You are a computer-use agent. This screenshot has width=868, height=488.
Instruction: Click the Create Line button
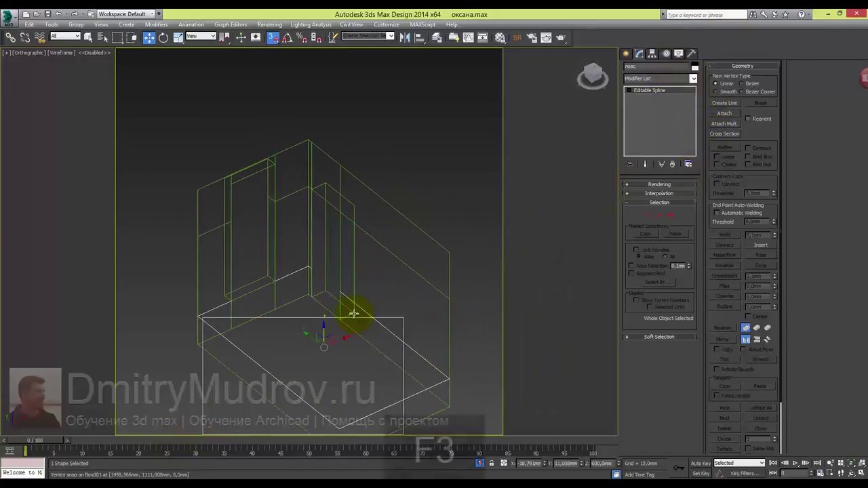tap(724, 103)
